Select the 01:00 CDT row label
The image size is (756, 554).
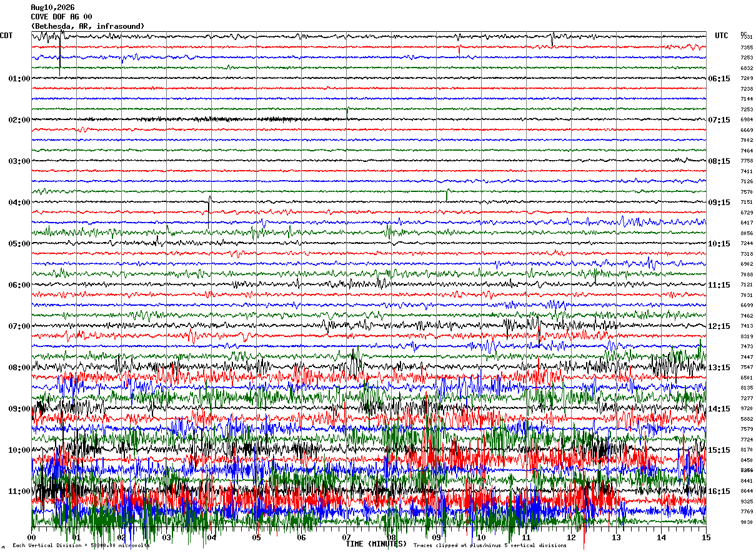coord(19,79)
